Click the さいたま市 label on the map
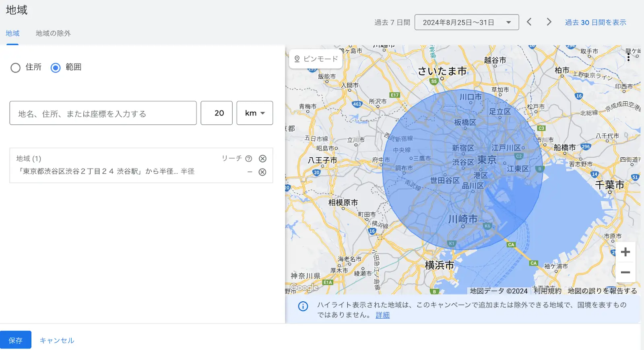 [x=442, y=71]
